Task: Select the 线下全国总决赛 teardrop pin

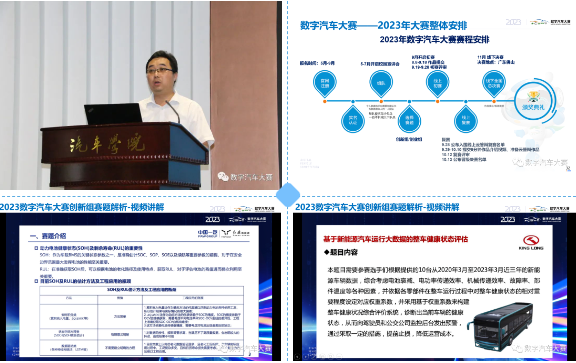Action: [x=494, y=83]
